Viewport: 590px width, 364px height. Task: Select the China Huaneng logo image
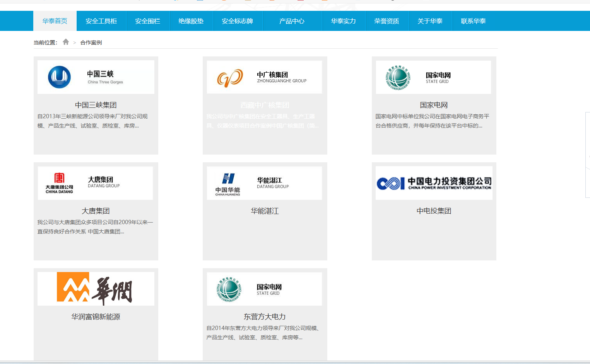264,183
